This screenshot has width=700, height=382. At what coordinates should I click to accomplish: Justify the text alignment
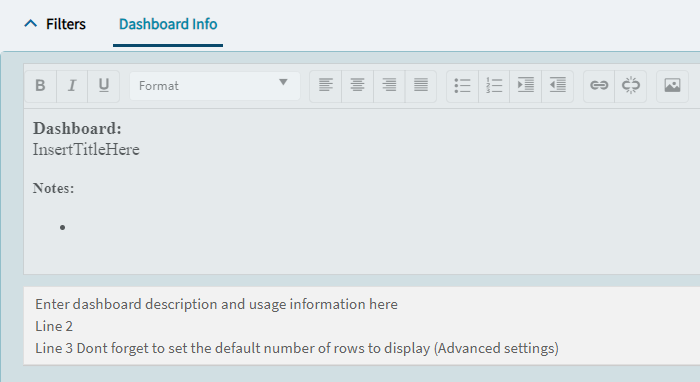(421, 86)
